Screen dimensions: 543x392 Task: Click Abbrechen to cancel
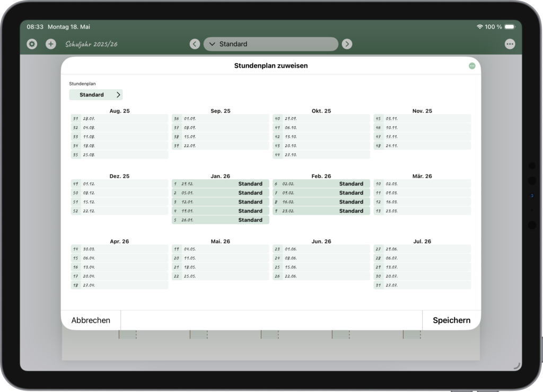pos(91,320)
